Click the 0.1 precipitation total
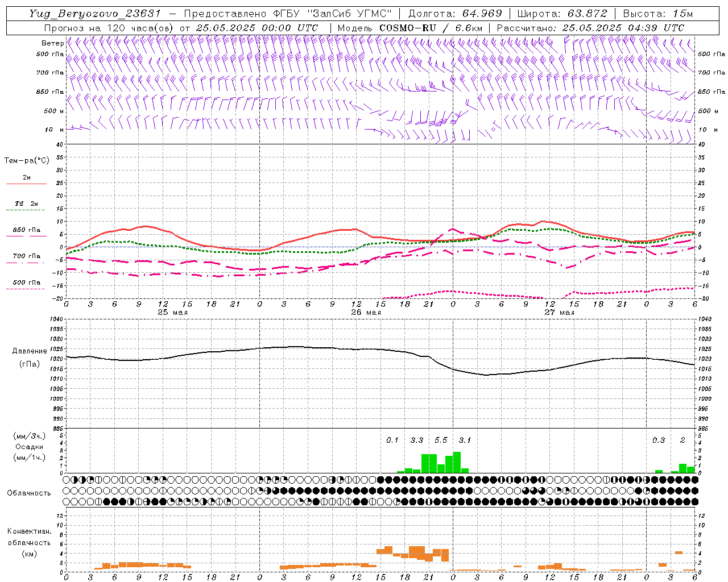 point(392,440)
